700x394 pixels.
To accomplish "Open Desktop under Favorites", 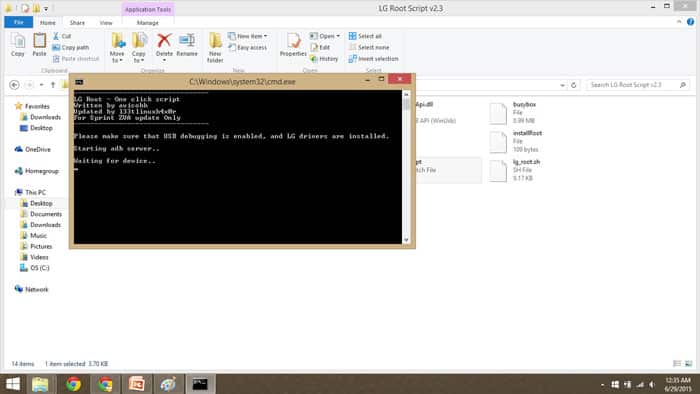I will pos(37,128).
